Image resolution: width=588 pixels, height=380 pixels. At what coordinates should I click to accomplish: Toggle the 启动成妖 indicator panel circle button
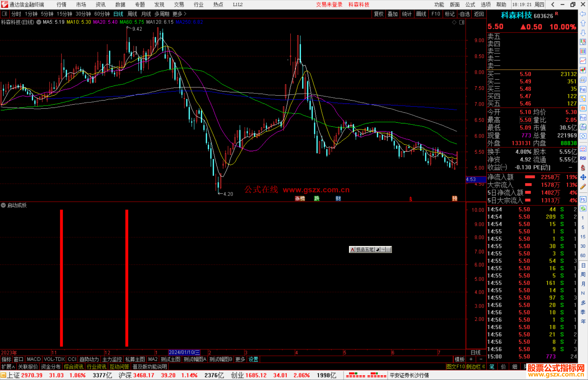tap(3, 205)
